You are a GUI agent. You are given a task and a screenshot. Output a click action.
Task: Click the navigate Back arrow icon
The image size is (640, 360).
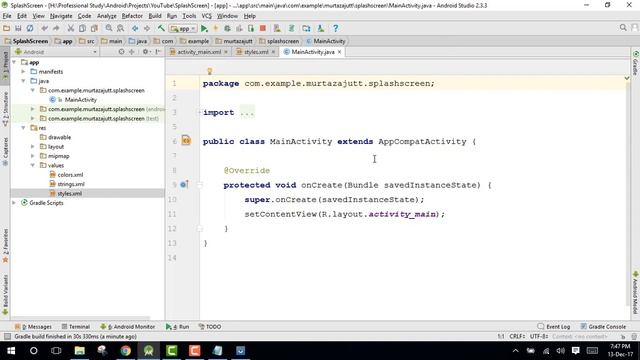[x=135, y=28]
